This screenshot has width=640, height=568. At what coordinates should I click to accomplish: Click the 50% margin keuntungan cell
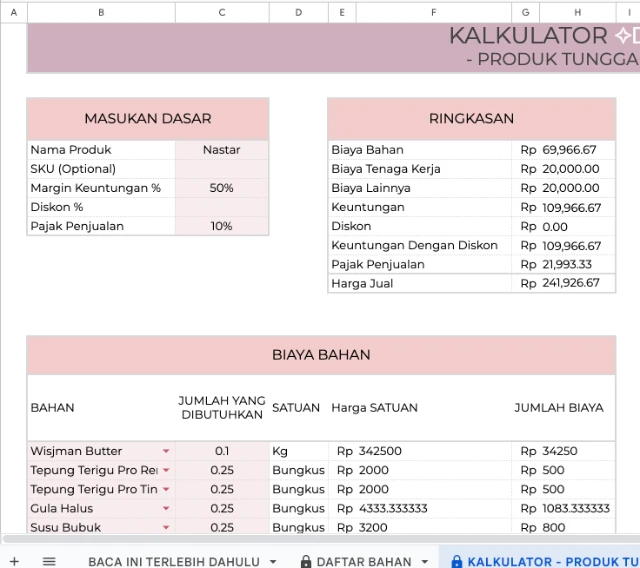(221, 188)
